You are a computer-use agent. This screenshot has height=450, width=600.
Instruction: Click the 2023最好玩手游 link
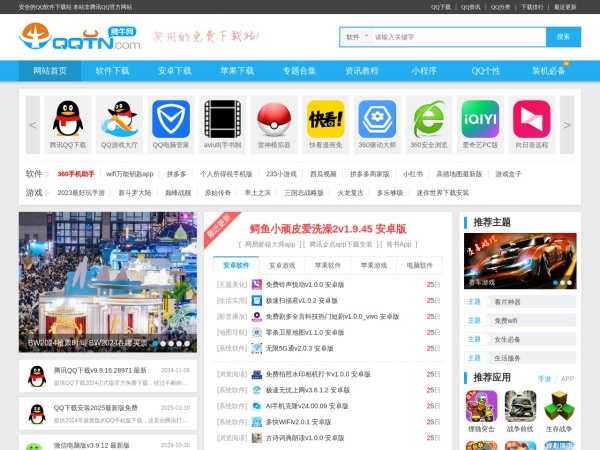81,193
